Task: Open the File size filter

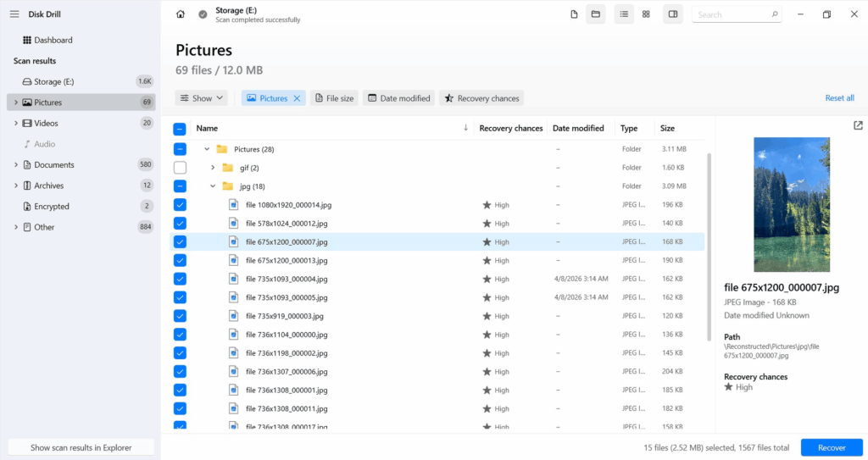Action: click(334, 98)
